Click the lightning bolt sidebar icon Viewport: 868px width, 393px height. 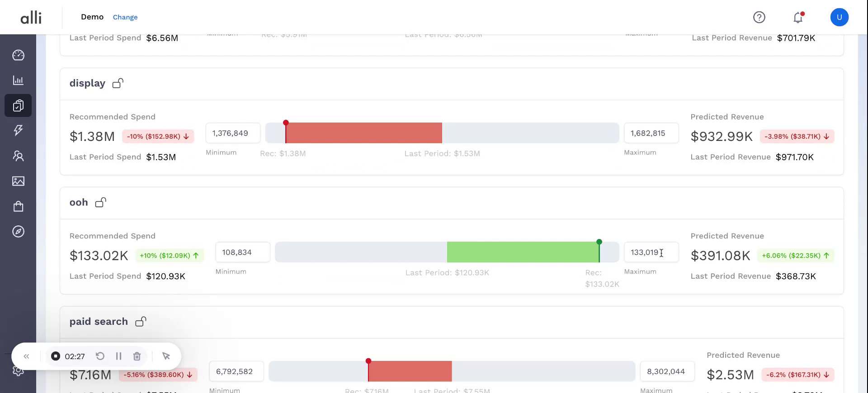click(18, 131)
